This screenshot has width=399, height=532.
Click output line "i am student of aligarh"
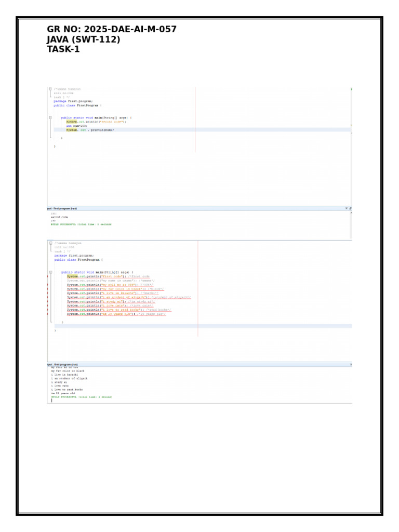point(69,378)
